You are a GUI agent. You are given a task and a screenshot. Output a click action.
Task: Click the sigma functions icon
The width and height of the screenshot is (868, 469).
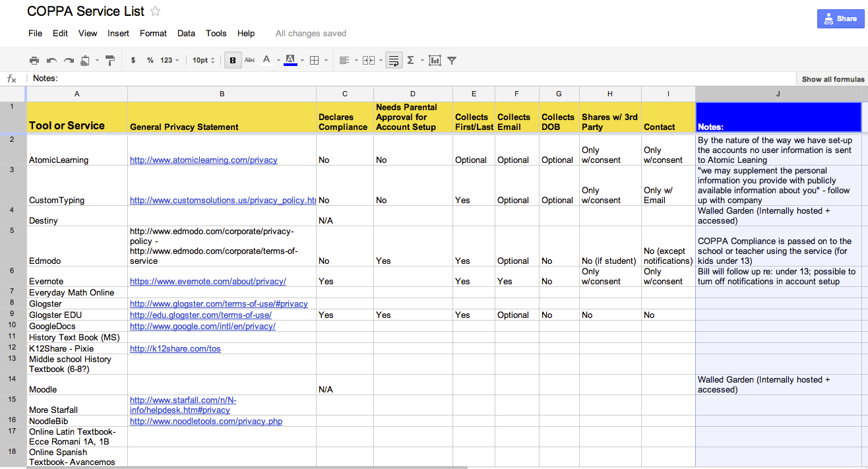(410, 60)
